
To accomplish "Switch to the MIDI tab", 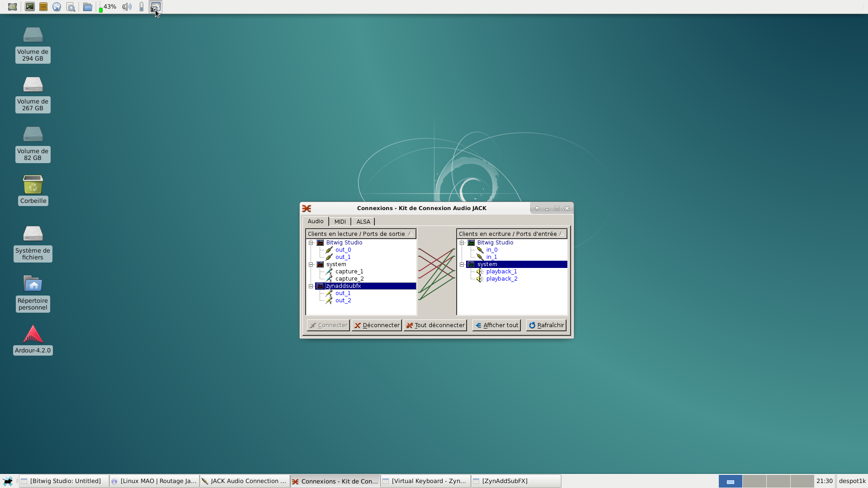I will pos(340,221).
